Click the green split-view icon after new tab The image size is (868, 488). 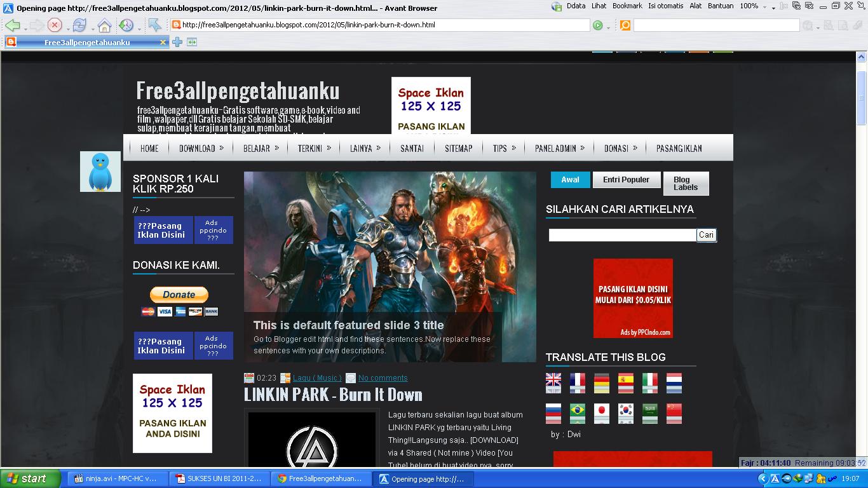192,42
